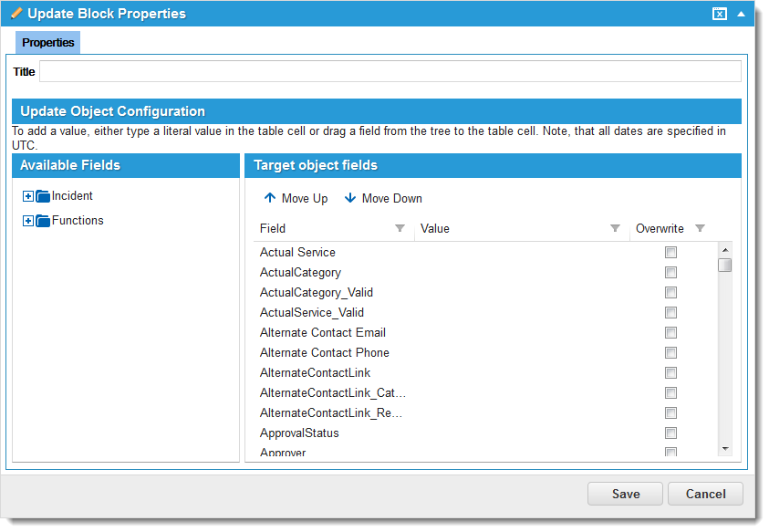Click the Functions folder icon
The width and height of the screenshot is (769, 532).
(43, 221)
